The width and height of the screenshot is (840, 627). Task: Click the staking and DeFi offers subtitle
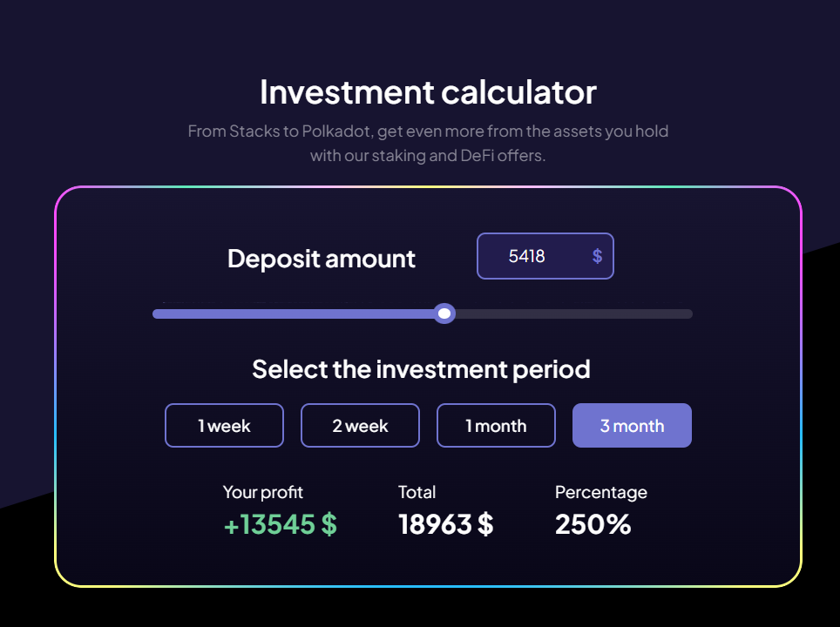428,157
